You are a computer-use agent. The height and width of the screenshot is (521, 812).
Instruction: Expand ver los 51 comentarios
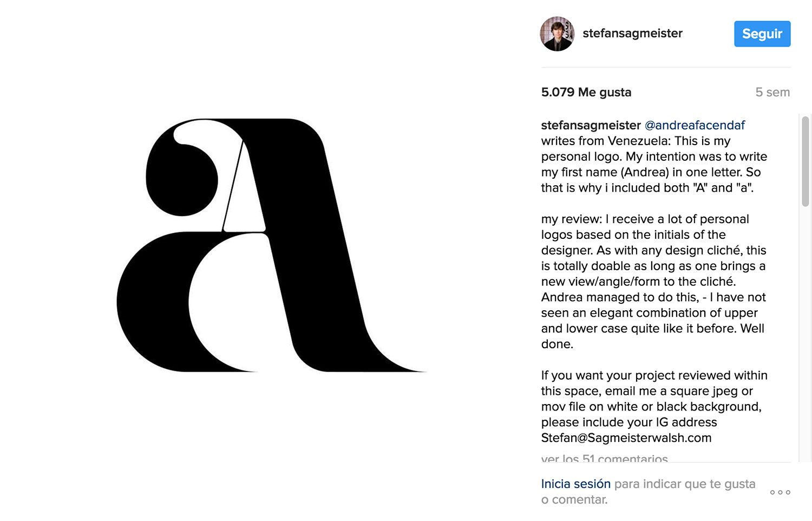[x=604, y=459]
